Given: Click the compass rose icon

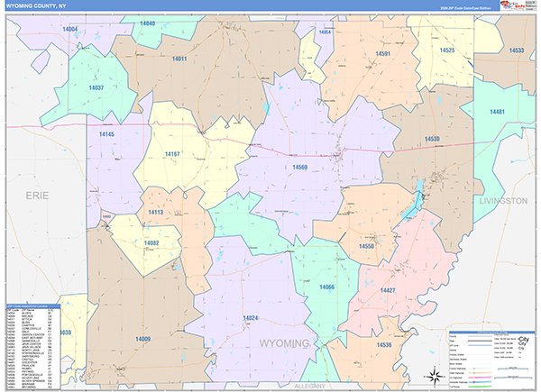Looking at the screenshot, I should tap(434, 376).
